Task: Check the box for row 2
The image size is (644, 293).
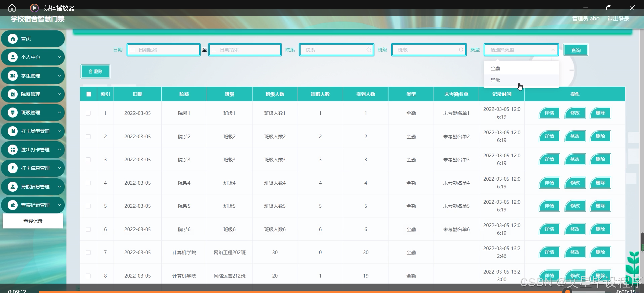Action: 88,137
